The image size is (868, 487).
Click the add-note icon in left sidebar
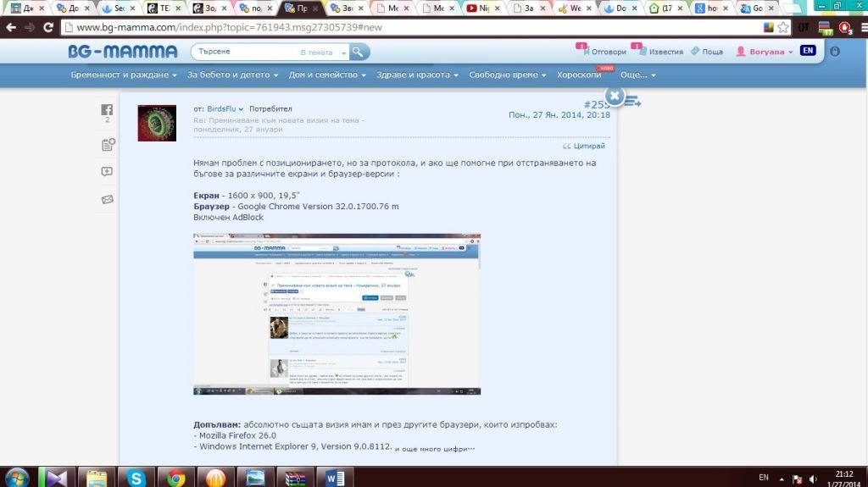[x=108, y=145]
